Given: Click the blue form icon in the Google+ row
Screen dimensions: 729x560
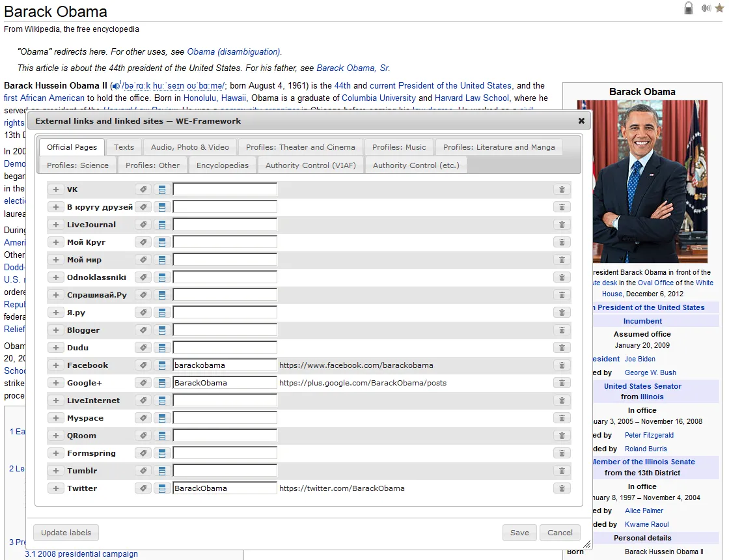Looking at the screenshot, I should 162,384.
